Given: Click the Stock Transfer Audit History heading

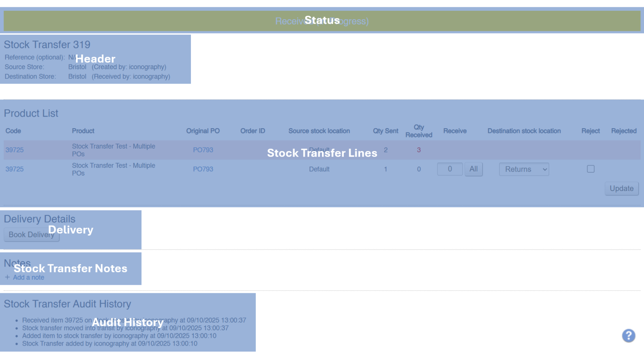Looking at the screenshot, I should (x=67, y=304).
